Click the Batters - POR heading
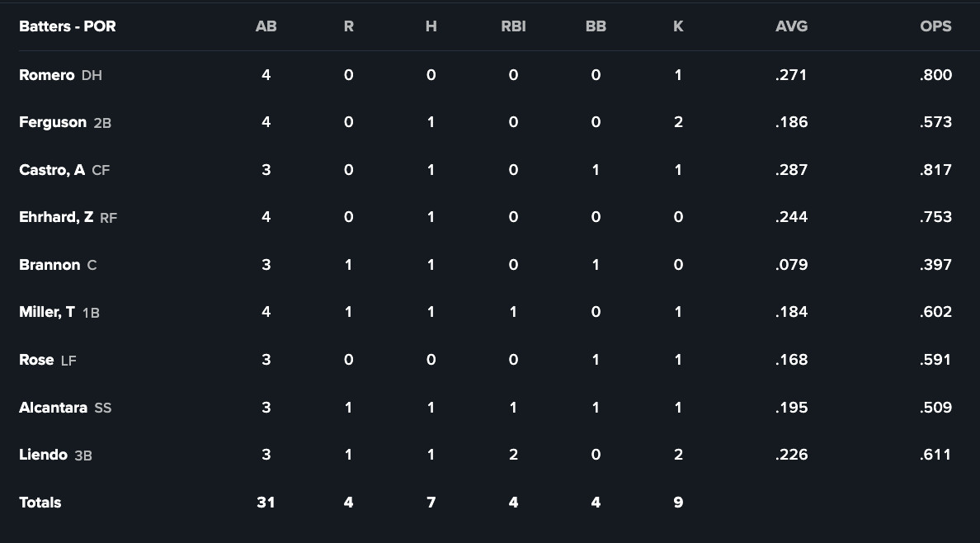The width and height of the screenshot is (980, 543). tap(68, 26)
